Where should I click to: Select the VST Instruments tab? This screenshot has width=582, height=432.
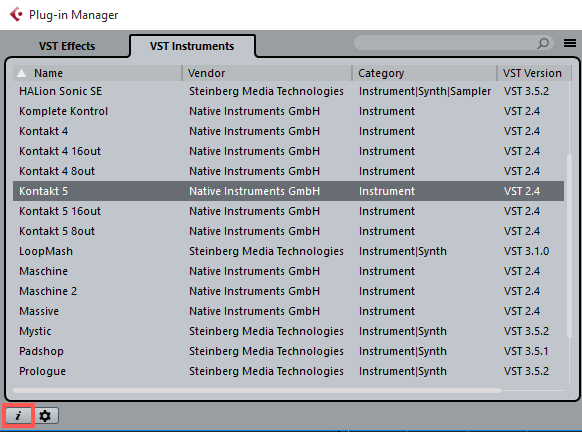coord(192,46)
